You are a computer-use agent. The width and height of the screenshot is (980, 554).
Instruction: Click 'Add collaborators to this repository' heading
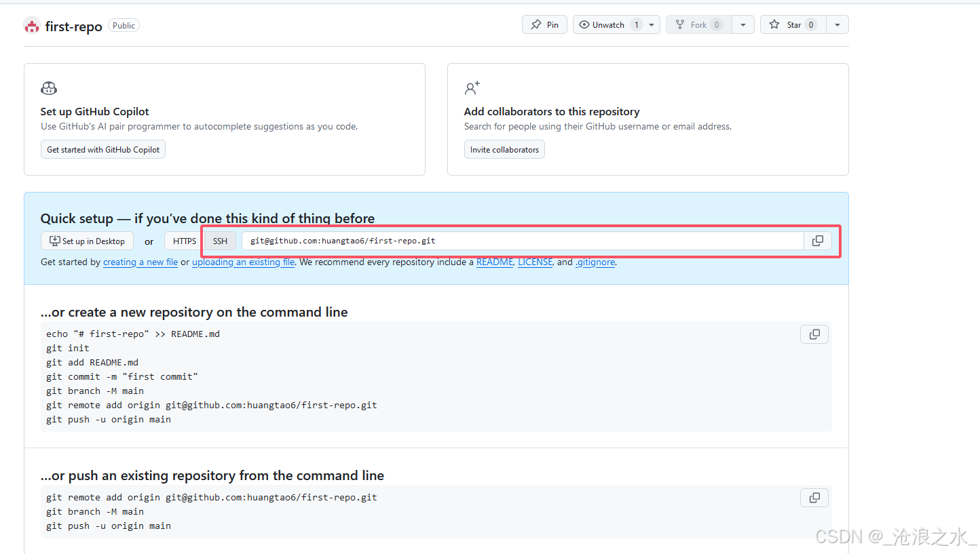(x=552, y=112)
